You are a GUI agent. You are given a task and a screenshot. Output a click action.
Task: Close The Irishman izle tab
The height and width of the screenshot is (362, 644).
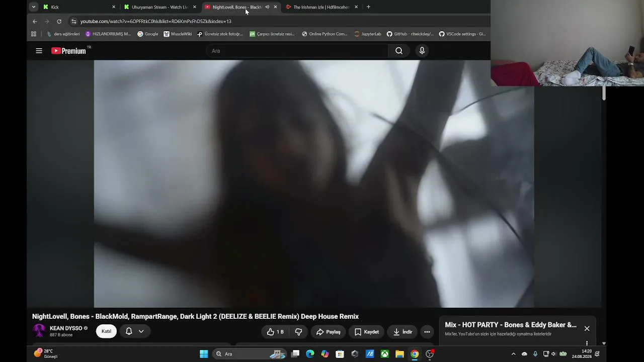tap(356, 7)
